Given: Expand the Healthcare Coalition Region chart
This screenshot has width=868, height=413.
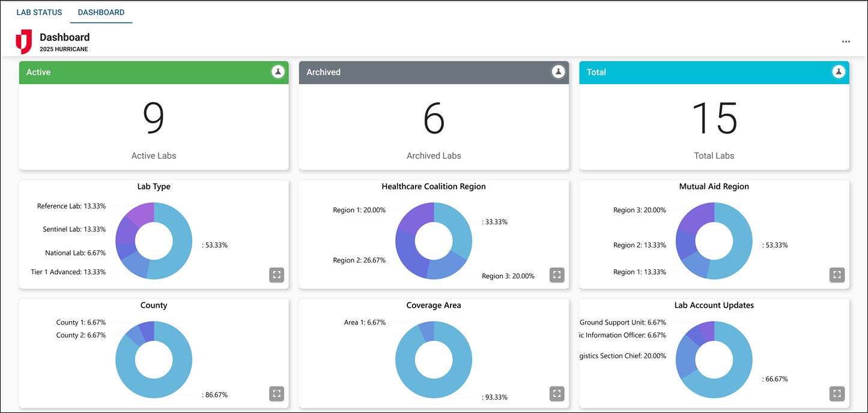Looking at the screenshot, I should point(557,275).
